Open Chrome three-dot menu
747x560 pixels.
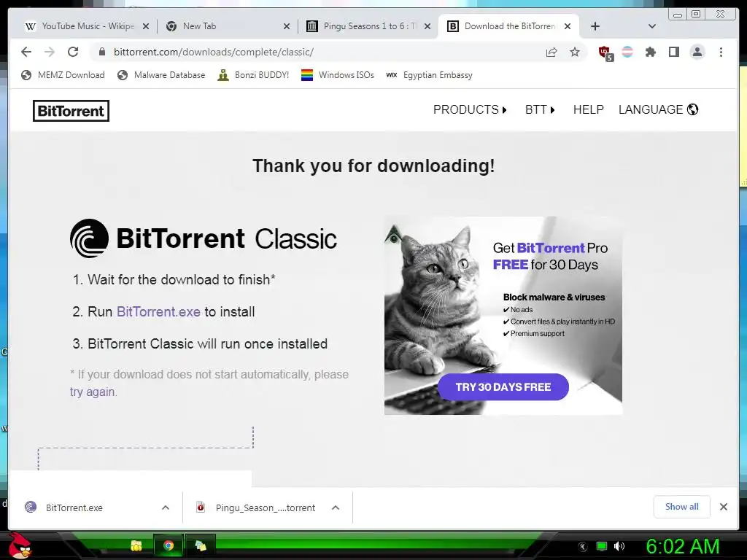[x=721, y=52]
